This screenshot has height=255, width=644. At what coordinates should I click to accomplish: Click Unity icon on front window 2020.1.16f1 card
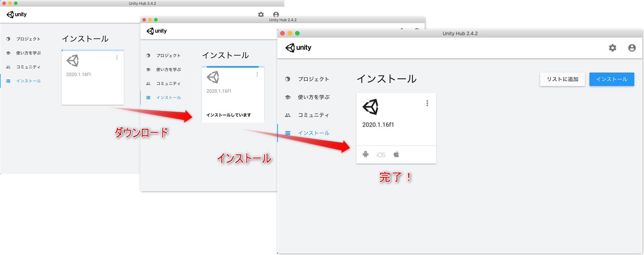click(x=370, y=107)
